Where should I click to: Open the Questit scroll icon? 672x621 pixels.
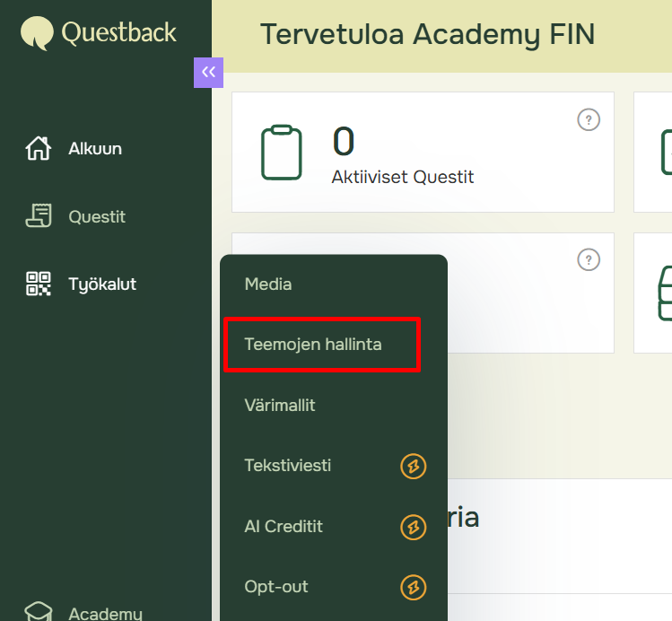[x=39, y=216]
